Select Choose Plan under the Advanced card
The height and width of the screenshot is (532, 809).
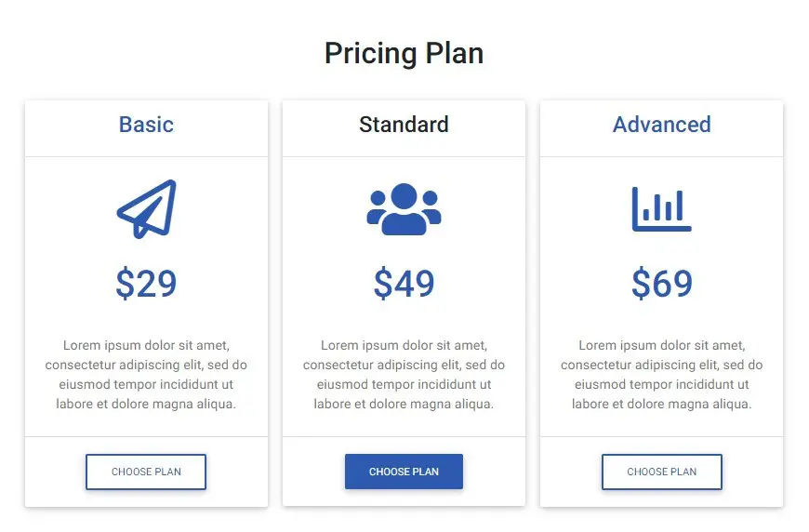click(x=661, y=472)
